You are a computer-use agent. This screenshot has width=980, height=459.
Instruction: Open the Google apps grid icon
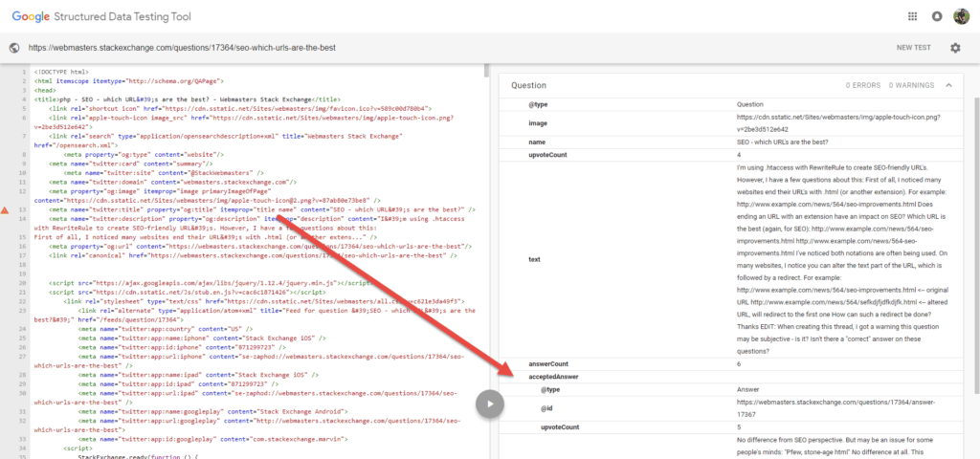(912, 16)
